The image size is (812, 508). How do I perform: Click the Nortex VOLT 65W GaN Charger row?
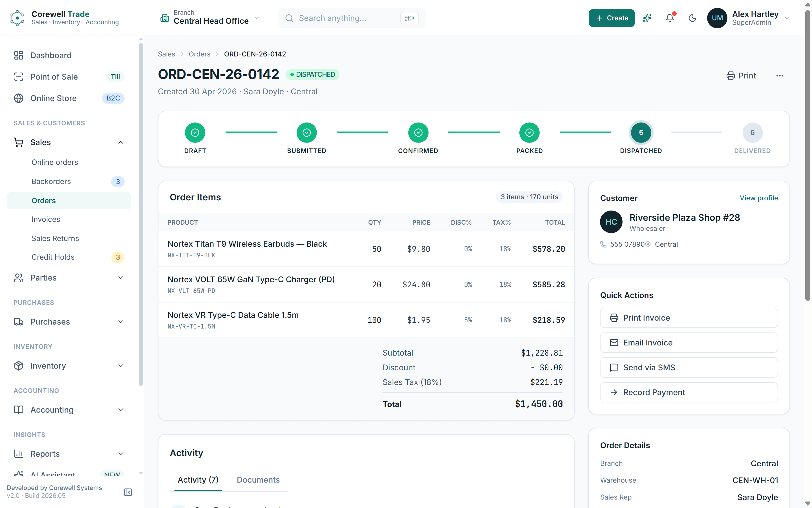(366, 284)
